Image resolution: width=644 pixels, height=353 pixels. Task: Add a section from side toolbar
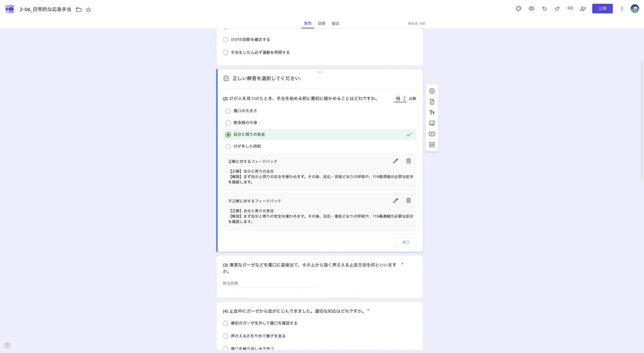click(x=432, y=145)
